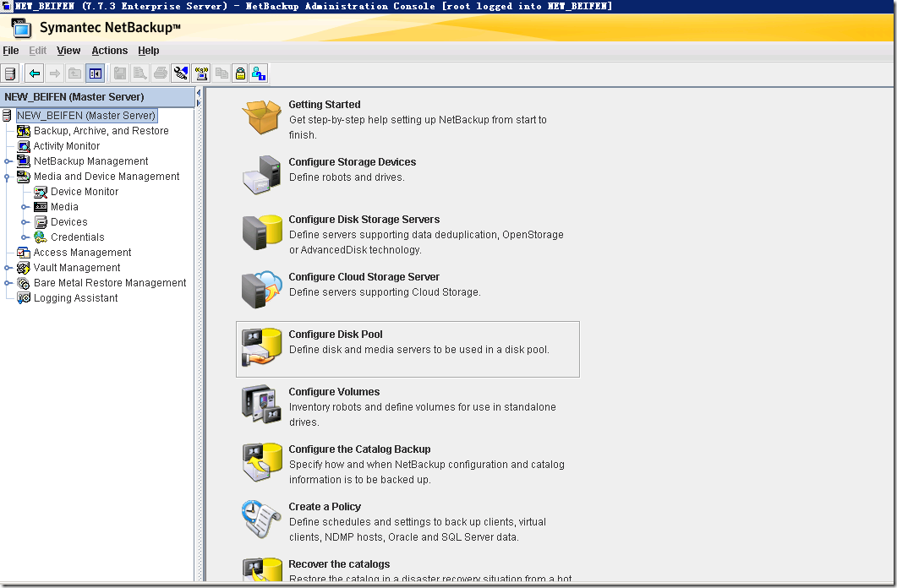The image size is (897, 588).
Task: Open the View menu
Action: pos(68,51)
